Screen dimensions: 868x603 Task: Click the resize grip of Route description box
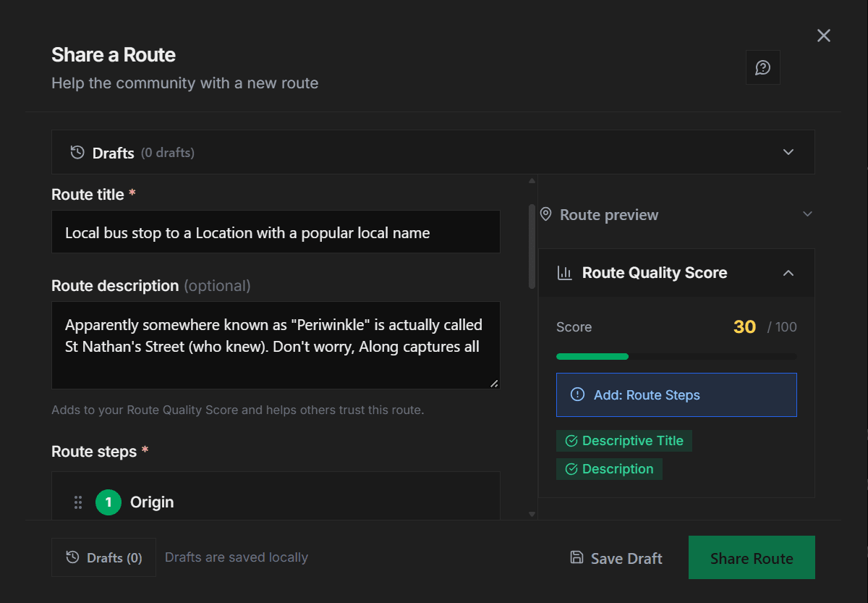click(x=494, y=383)
